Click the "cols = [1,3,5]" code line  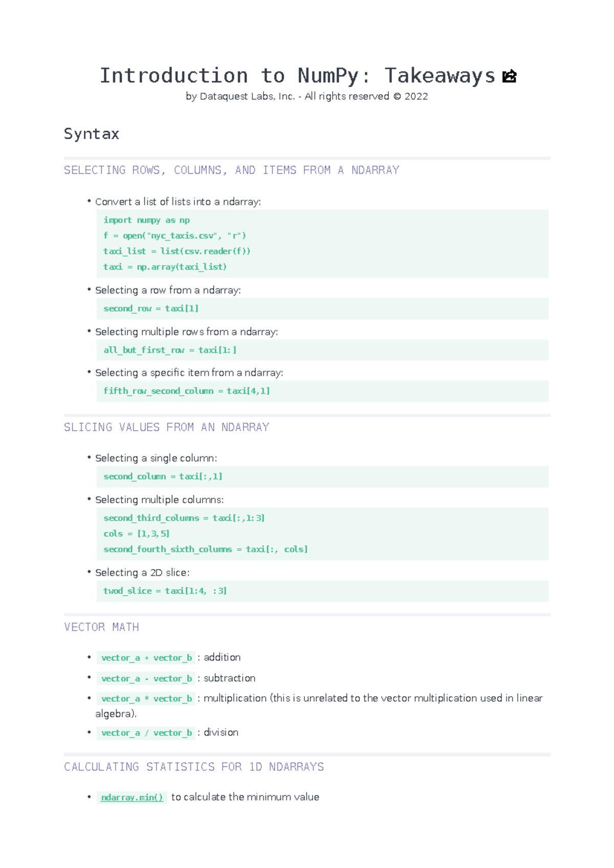coord(136,533)
